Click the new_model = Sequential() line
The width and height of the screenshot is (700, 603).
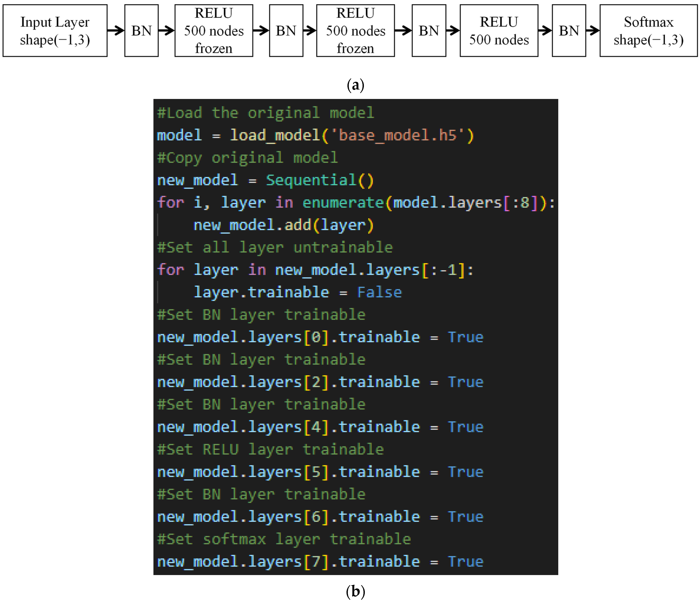coord(266,180)
